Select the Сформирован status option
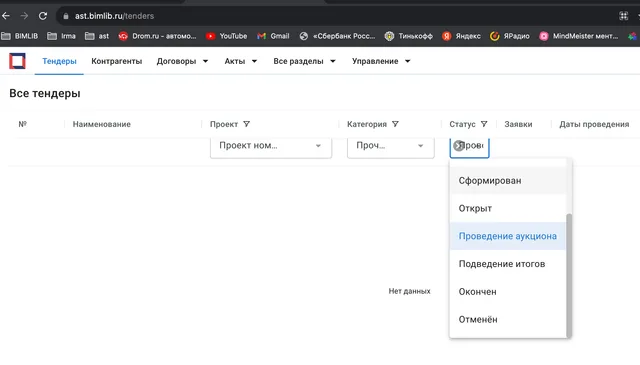This screenshot has height=365, width=640. point(508,180)
